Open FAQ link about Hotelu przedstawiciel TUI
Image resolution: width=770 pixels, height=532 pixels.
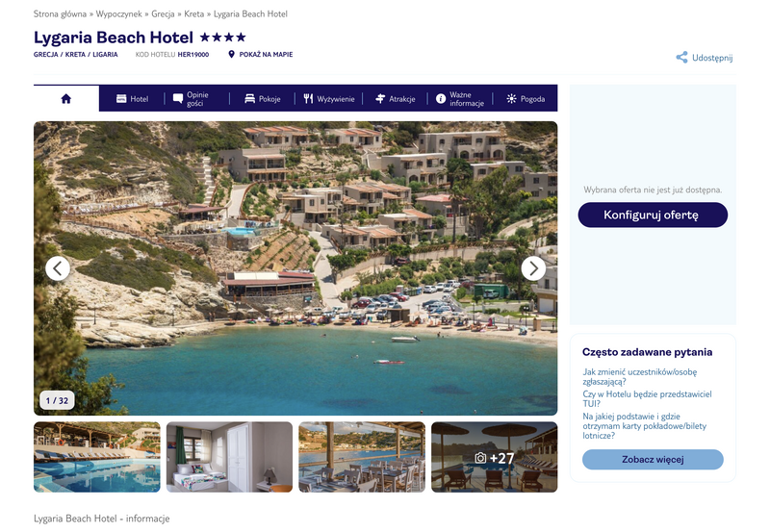647,398
